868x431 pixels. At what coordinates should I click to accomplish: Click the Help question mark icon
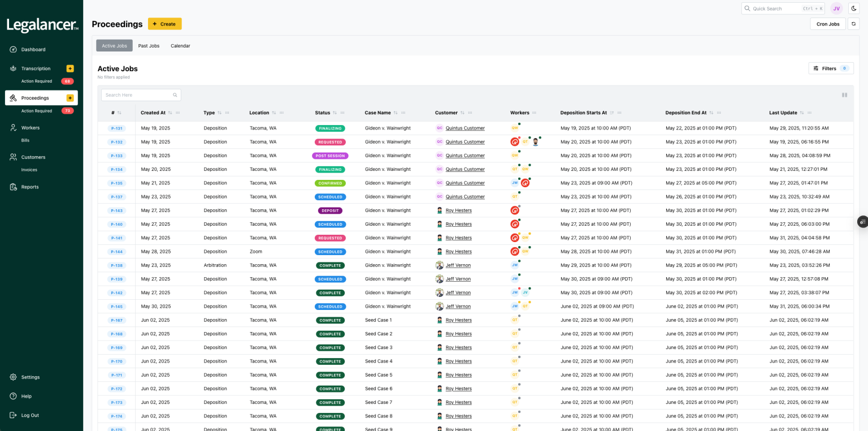point(13,396)
